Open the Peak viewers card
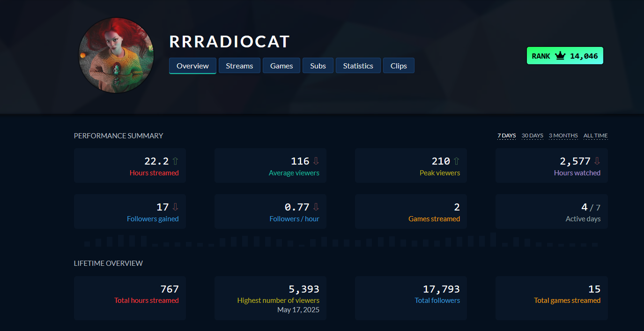Viewport: 644px width, 331px height. click(x=411, y=165)
